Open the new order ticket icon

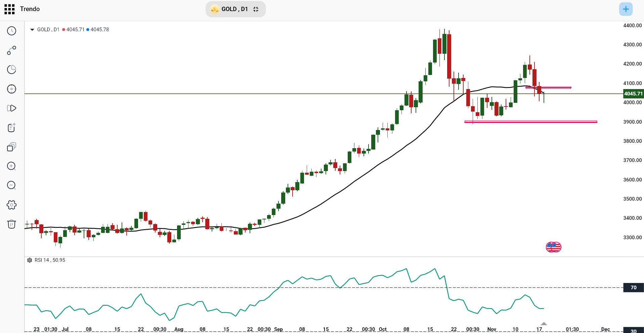click(12, 128)
